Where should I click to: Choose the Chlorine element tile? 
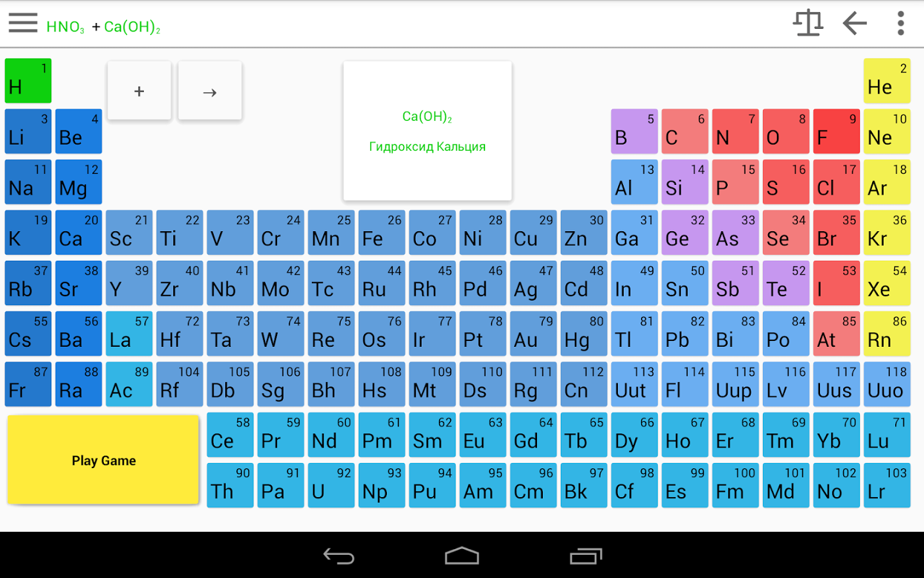click(836, 182)
